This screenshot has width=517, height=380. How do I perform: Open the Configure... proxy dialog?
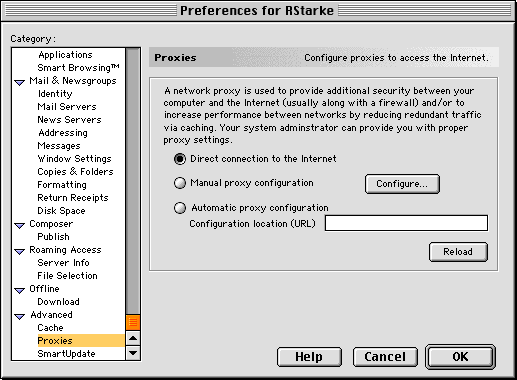pyautogui.click(x=402, y=184)
